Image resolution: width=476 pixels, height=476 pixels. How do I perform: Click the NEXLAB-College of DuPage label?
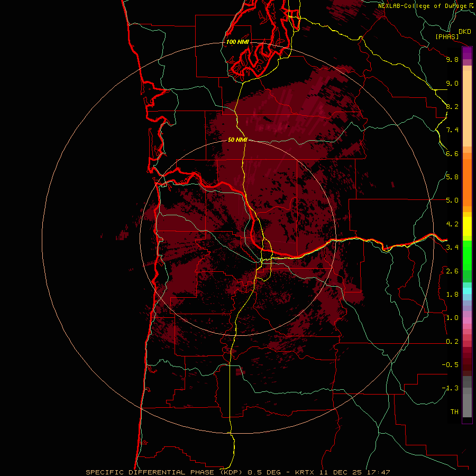click(422, 6)
